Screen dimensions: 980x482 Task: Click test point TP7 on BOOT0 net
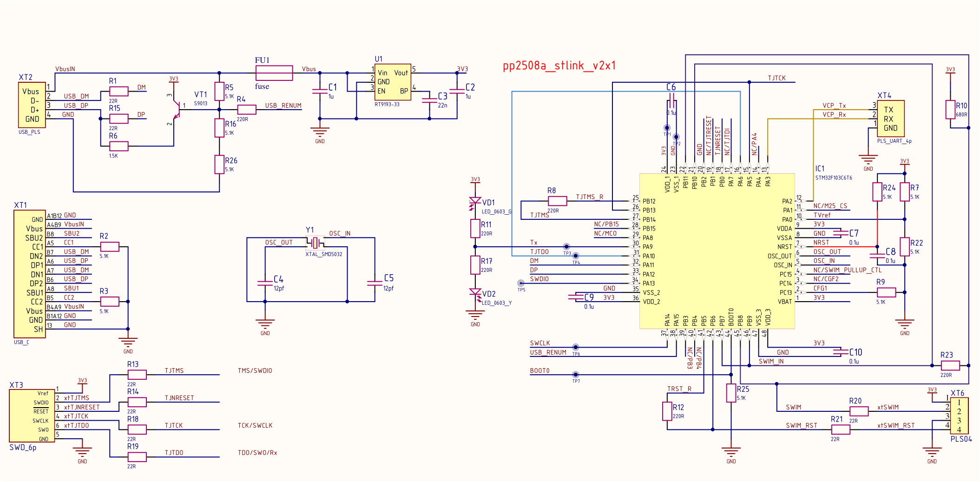[x=576, y=375]
